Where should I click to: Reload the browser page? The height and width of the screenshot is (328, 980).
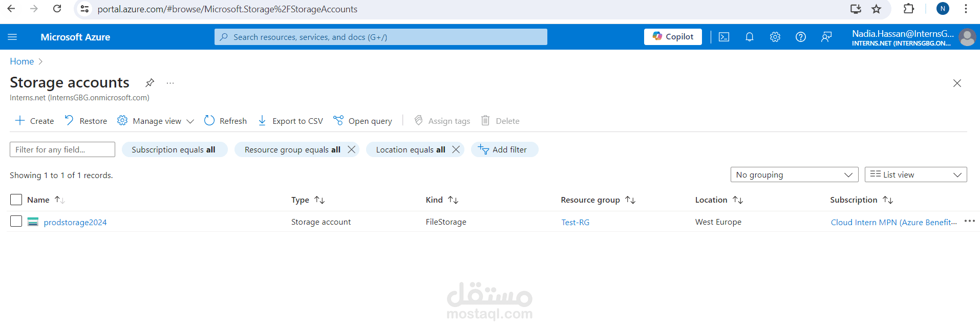click(x=57, y=9)
